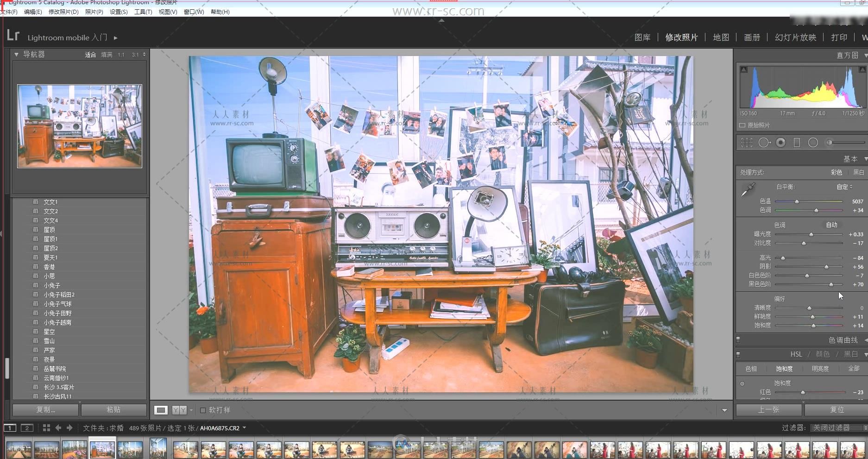
Task: Switch to the 地图 module
Action: (721, 38)
